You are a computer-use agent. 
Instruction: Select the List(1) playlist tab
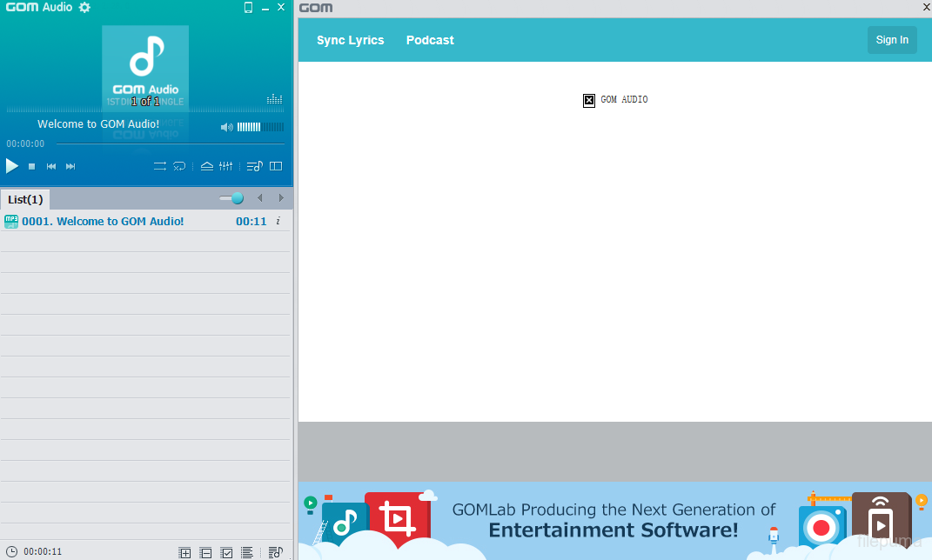25,199
